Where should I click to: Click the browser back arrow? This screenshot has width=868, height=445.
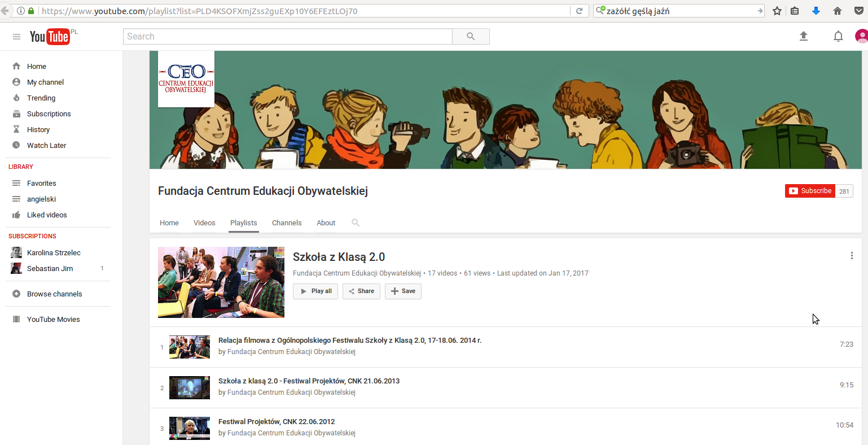[5, 11]
